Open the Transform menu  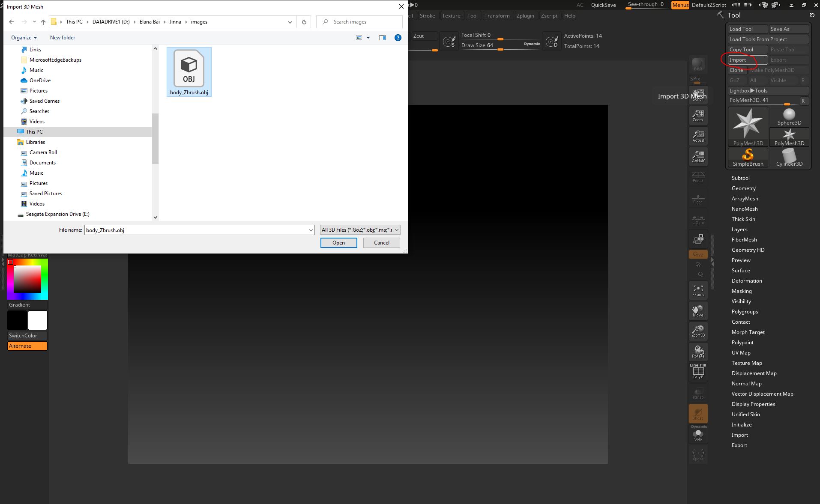(x=497, y=15)
